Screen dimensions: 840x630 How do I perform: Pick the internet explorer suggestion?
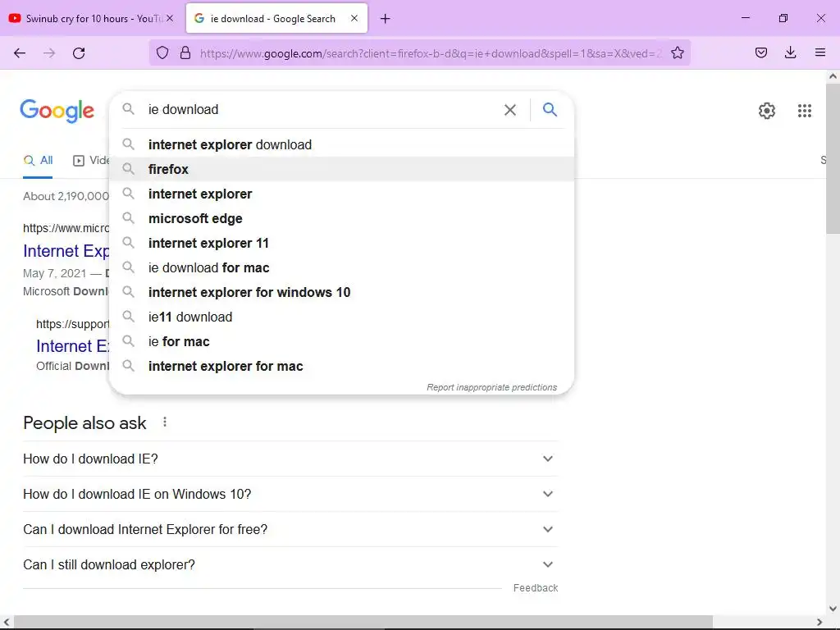tap(341, 194)
